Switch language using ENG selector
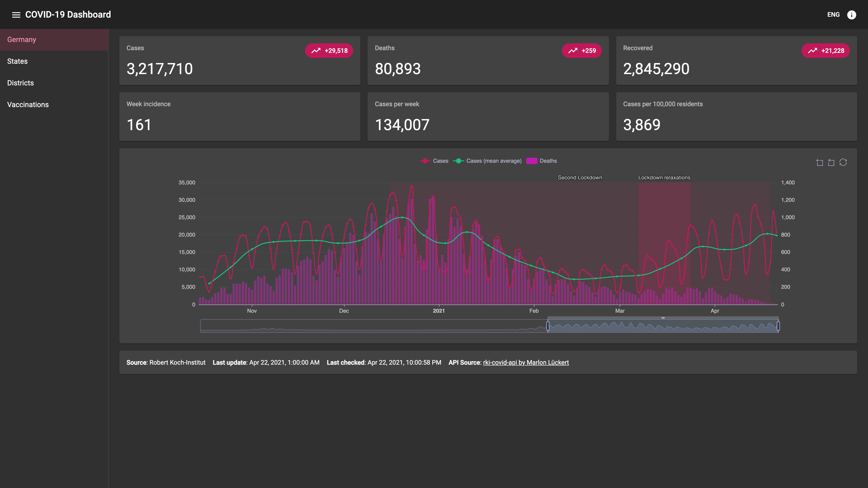Viewport: 868px width, 488px height. pos(833,14)
